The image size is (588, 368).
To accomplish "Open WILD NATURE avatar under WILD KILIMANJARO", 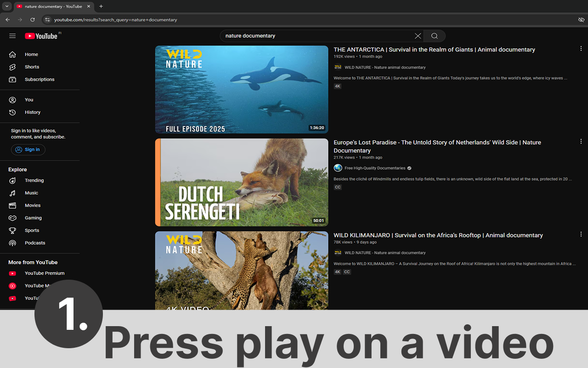I will point(338,253).
